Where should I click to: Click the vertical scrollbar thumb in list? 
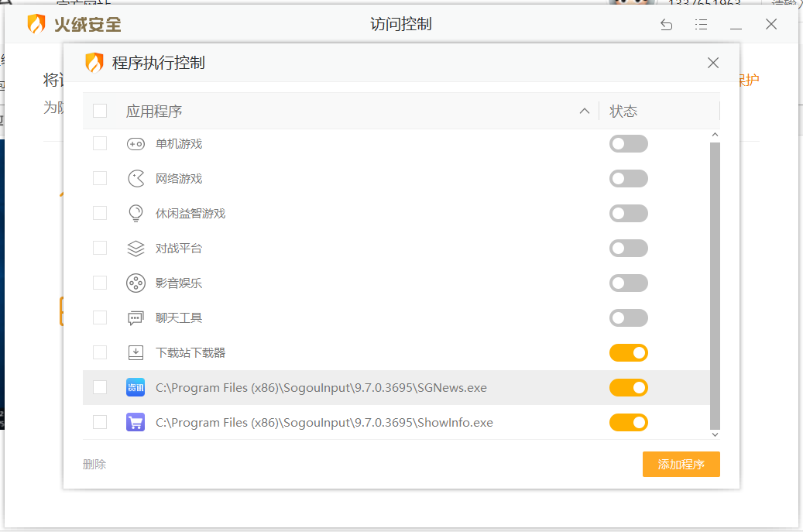point(715,287)
